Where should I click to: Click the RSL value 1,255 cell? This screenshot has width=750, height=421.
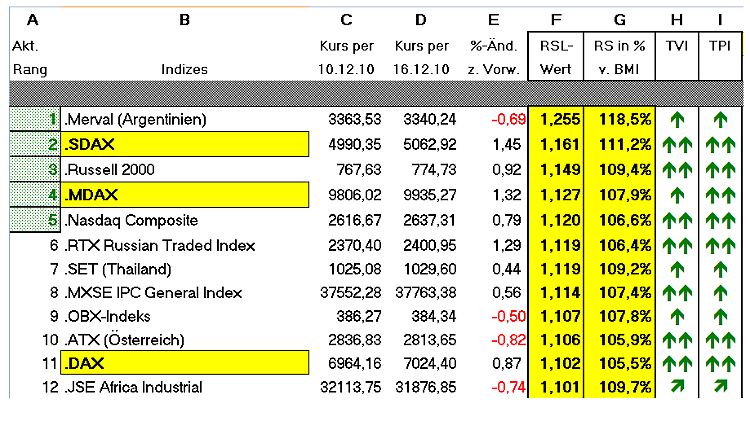[x=557, y=121]
